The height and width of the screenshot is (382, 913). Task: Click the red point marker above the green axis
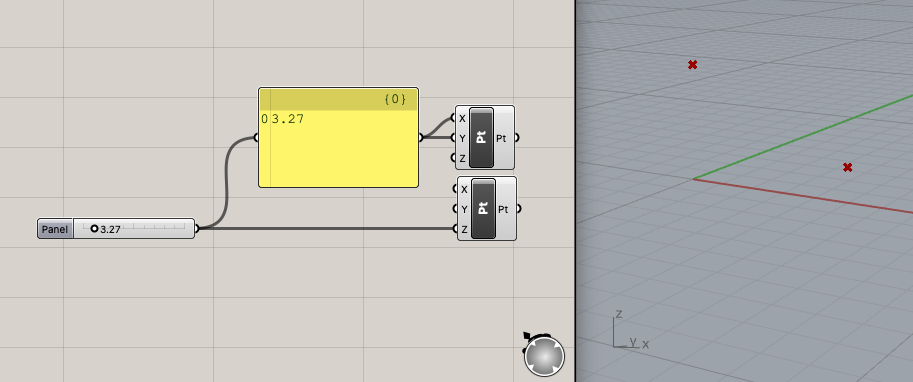(692, 65)
